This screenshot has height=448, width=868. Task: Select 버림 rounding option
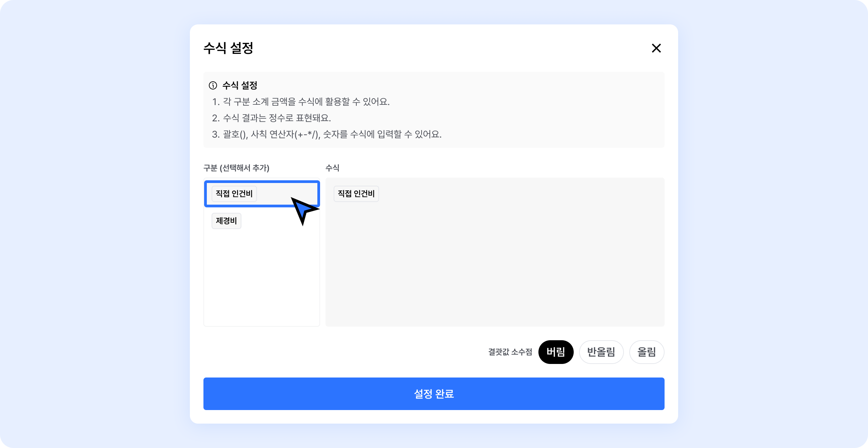tap(556, 352)
